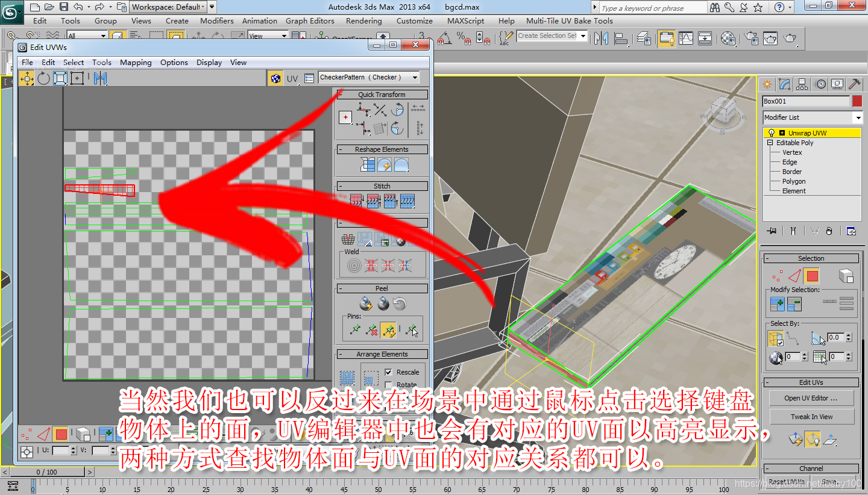Click Pack Custom icon in Arrange Elements
Viewport: 868px width, 495px height.
(x=347, y=378)
